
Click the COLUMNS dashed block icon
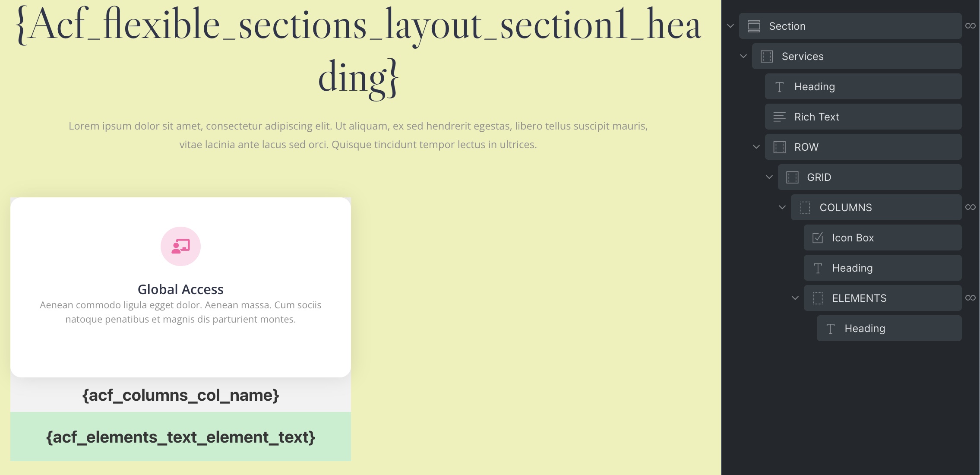pos(805,207)
